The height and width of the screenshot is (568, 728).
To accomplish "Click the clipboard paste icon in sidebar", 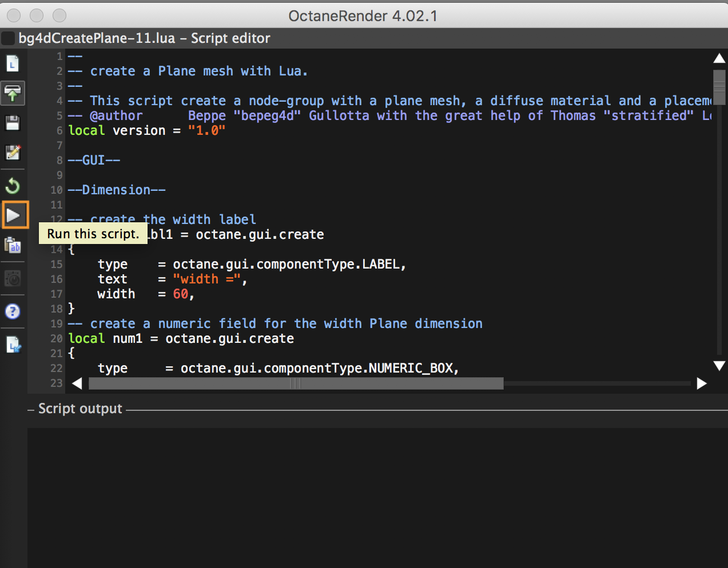I will pyautogui.click(x=13, y=246).
